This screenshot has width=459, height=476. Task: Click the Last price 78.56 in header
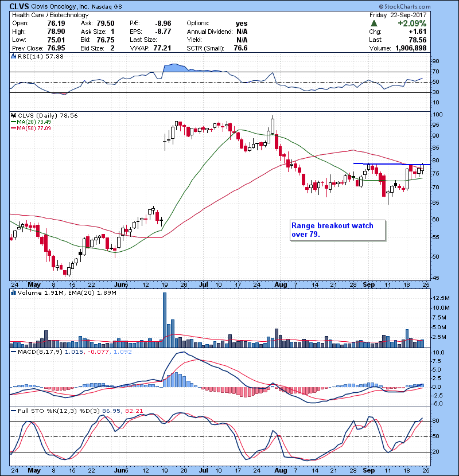coord(417,40)
